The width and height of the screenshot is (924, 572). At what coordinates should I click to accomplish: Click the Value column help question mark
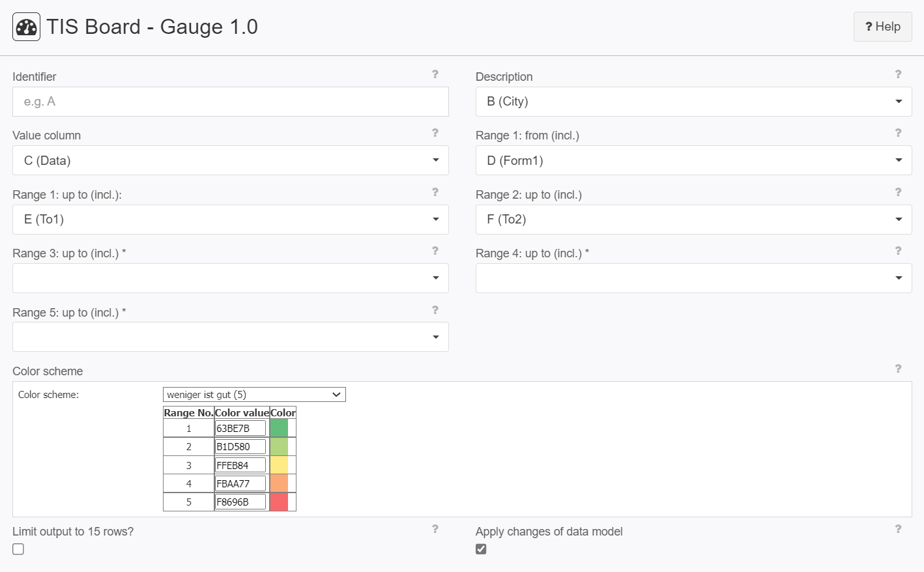435,133
